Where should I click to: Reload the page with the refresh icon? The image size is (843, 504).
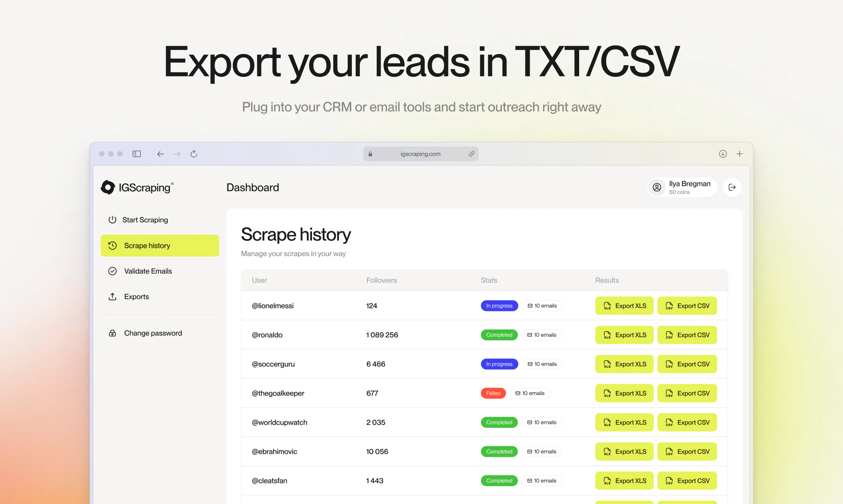click(x=194, y=154)
